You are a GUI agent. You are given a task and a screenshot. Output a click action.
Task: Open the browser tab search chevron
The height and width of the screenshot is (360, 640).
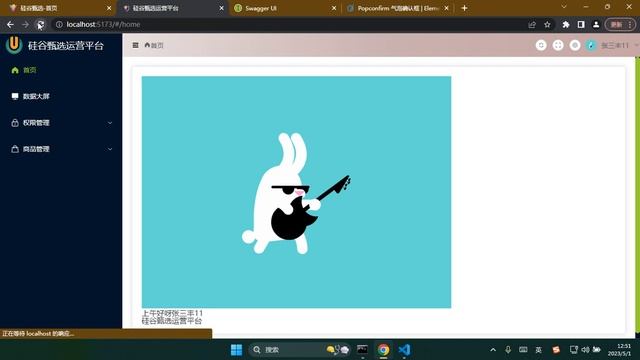pyautogui.click(x=564, y=7)
